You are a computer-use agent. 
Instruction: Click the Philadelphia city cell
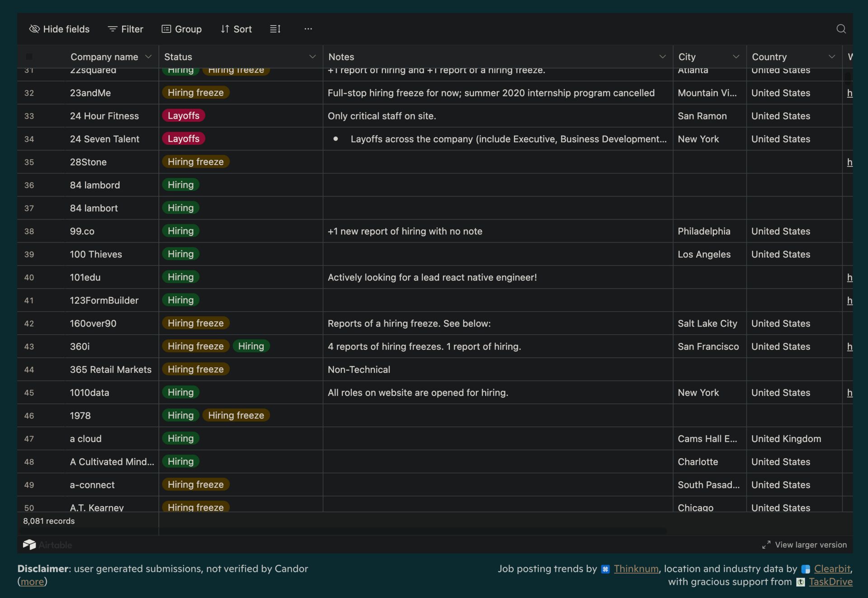click(710, 231)
